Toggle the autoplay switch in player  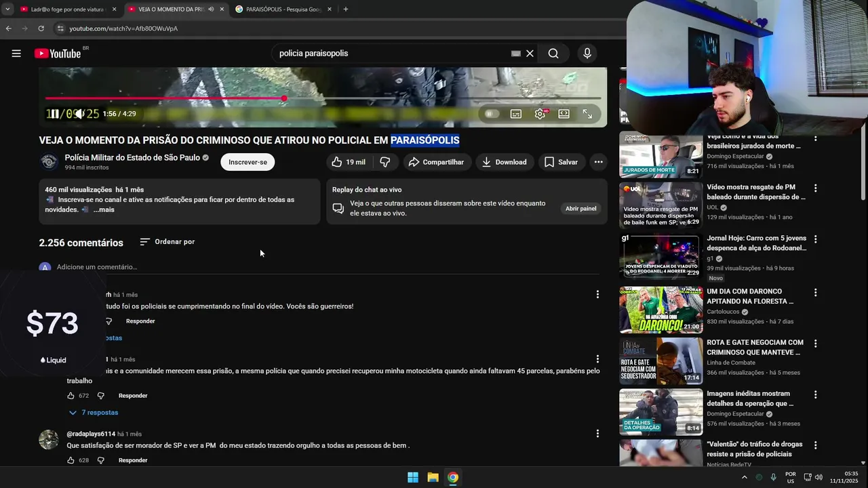pyautogui.click(x=492, y=114)
